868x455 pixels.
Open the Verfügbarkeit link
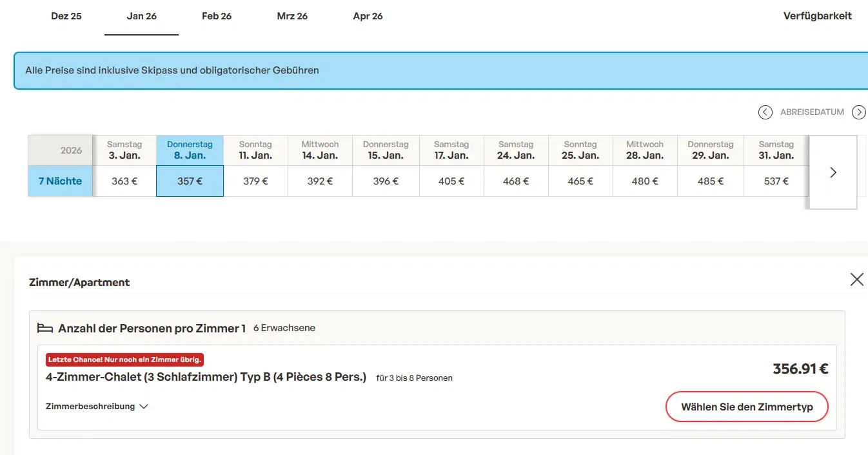(x=817, y=16)
